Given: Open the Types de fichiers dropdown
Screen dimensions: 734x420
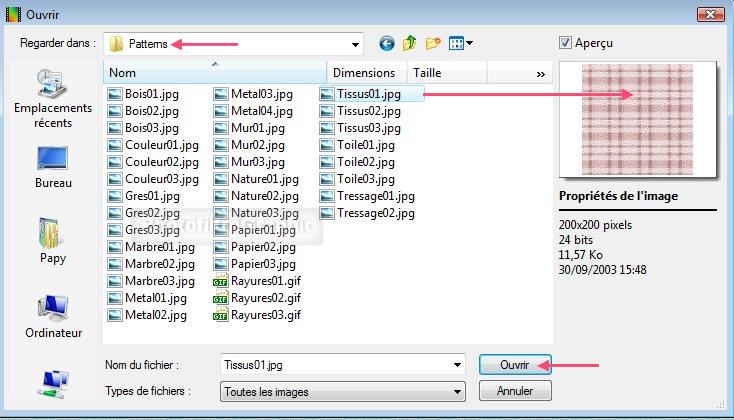Looking at the screenshot, I should click(458, 391).
